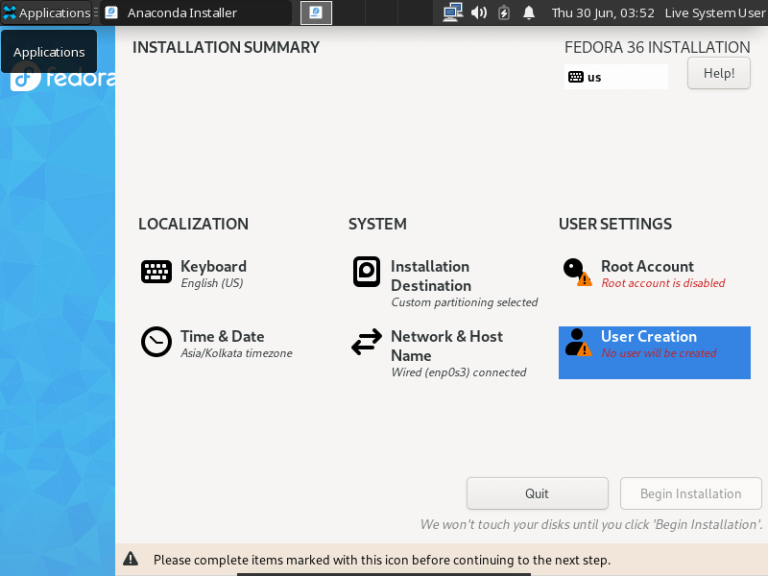
Task: Click the Root Account key icon
Action: coord(577,272)
